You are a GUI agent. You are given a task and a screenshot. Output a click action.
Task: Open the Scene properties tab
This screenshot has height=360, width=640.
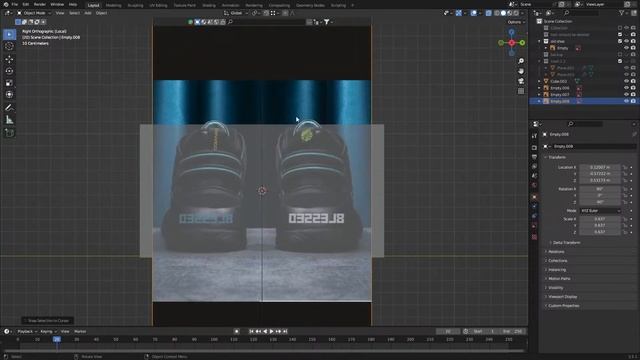534,176
